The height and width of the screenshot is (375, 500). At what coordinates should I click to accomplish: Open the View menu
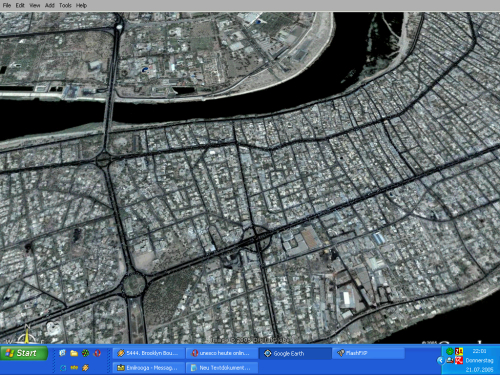click(35, 5)
